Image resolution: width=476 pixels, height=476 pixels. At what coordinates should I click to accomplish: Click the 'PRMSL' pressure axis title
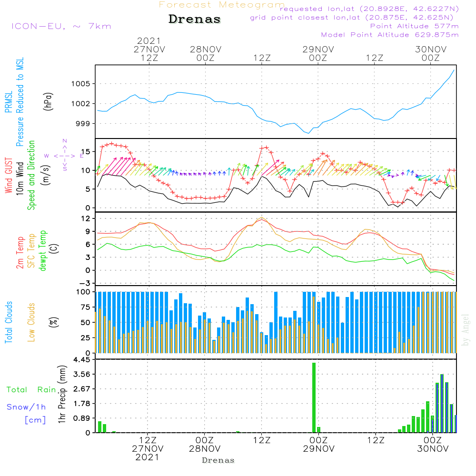pos(9,102)
